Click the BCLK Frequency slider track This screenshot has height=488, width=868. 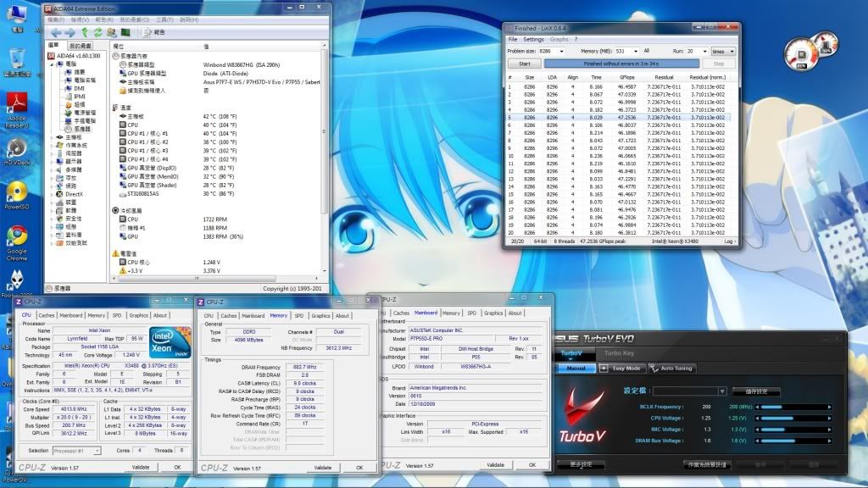tap(793, 408)
